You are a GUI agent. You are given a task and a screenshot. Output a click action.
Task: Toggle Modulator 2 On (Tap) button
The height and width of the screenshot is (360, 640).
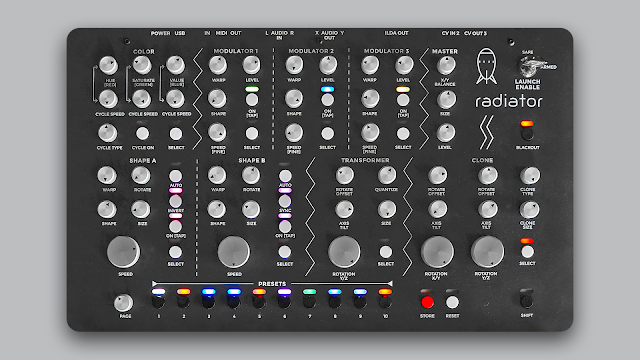pyautogui.click(x=327, y=100)
